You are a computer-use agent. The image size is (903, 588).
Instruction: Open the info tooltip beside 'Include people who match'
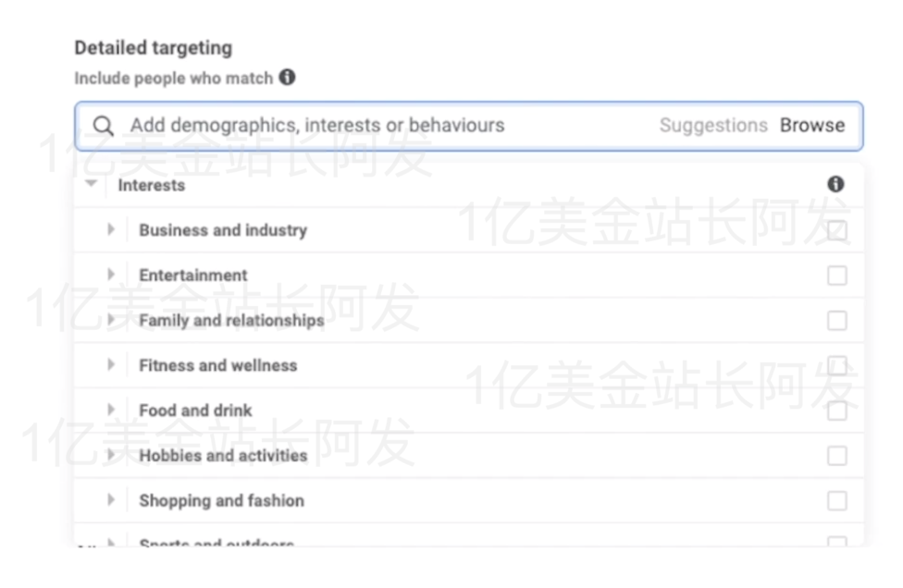pyautogui.click(x=287, y=78)
